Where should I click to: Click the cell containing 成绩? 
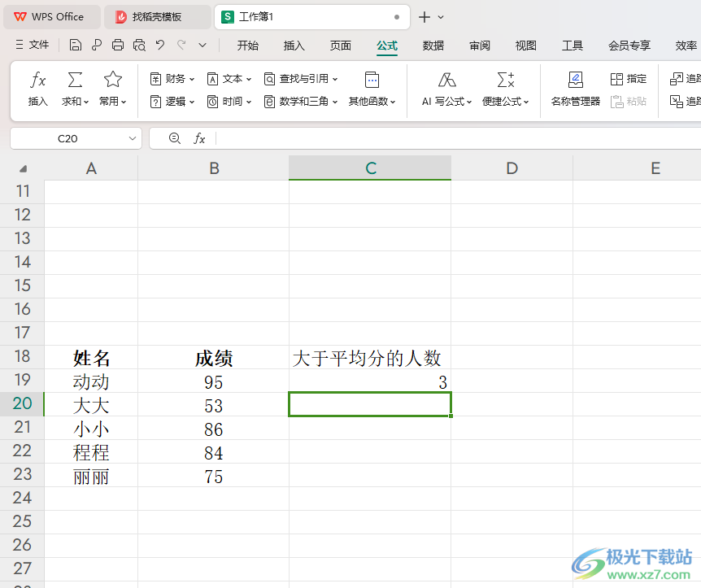pos(214,357)
